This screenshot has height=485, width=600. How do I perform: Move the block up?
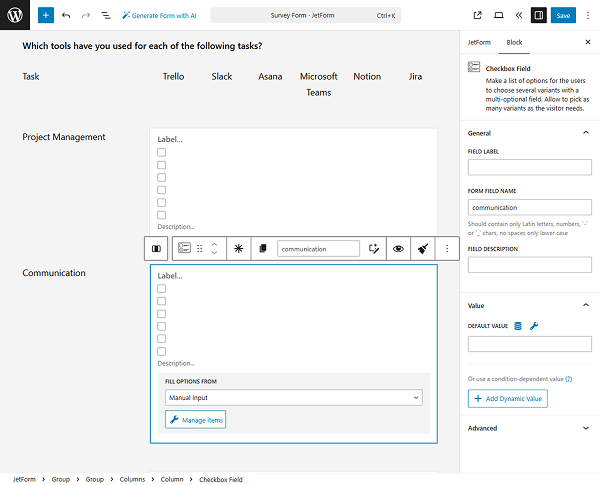click(x=214, y=245)
